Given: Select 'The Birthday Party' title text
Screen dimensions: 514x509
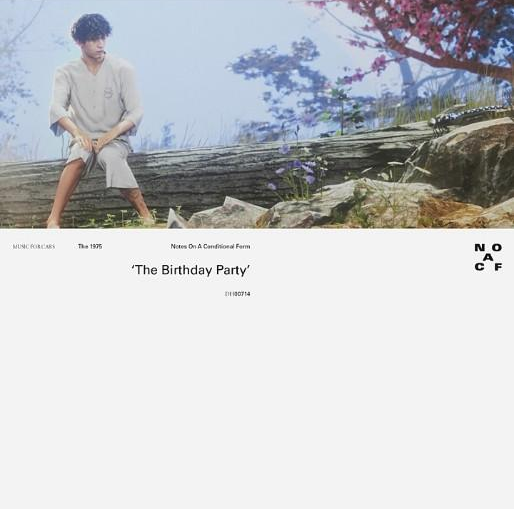Looking at the screenshot, I should pos(191,270).
